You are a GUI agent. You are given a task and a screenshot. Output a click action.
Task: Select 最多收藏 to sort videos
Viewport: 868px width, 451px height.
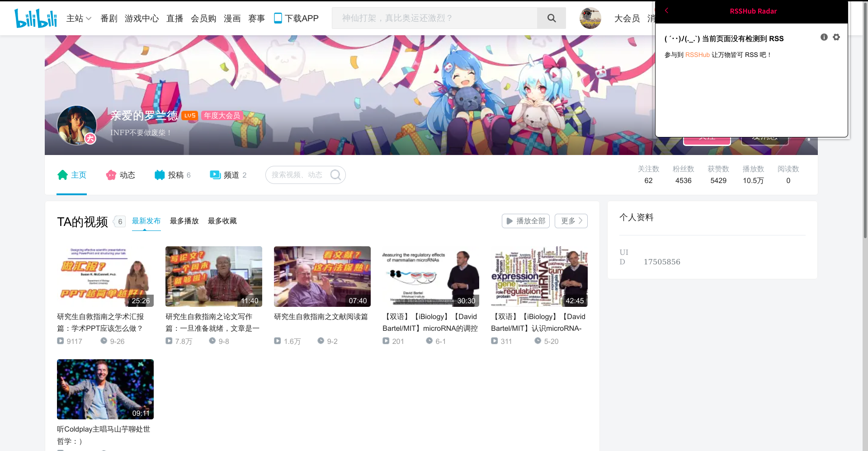(x=222, y=221)
